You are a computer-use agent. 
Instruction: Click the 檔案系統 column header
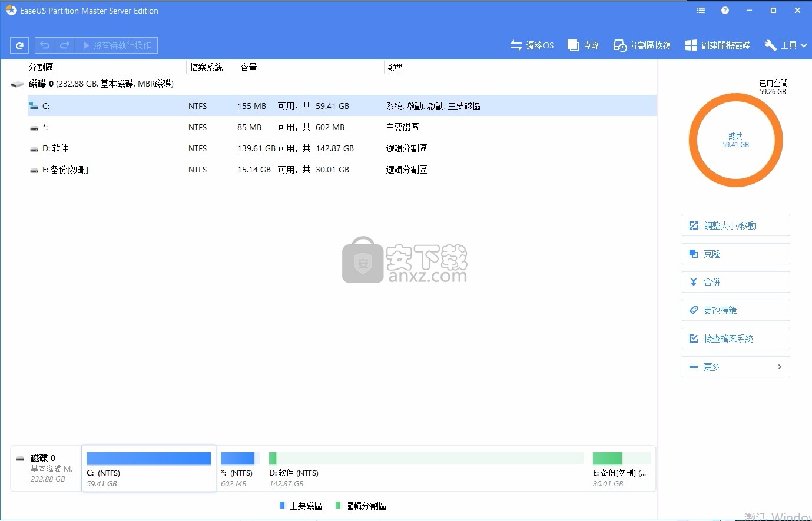pos(206,67)
